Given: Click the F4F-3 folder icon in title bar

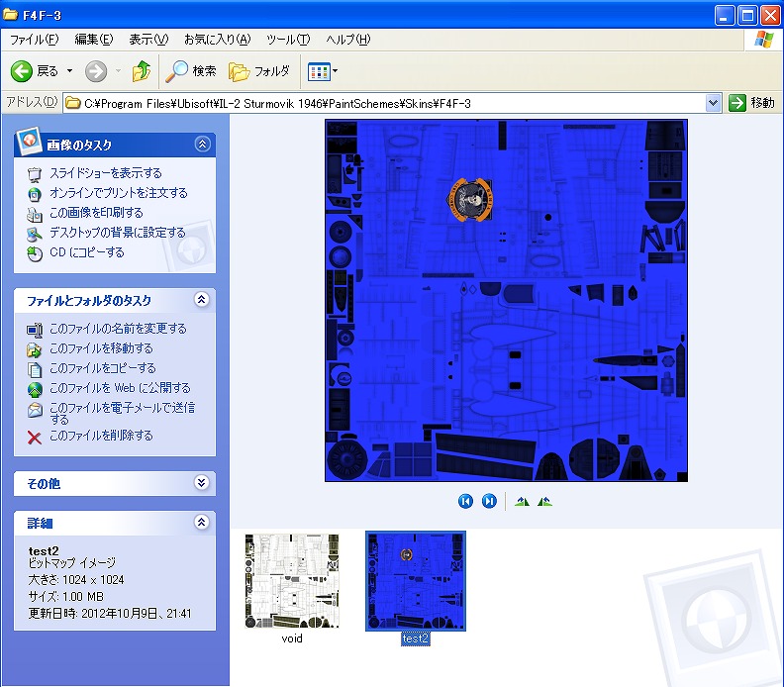Looking at the screenshot, I should tap(11, 15).
